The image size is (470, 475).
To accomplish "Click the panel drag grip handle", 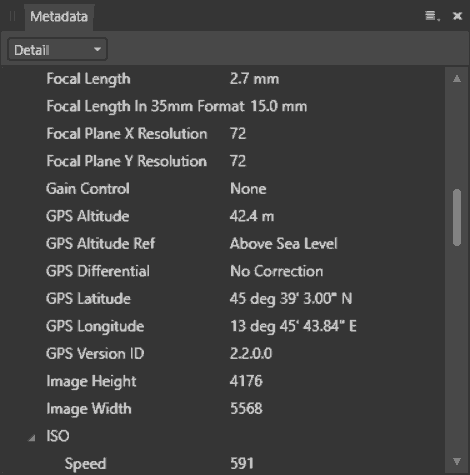I will tap(12, 16).
